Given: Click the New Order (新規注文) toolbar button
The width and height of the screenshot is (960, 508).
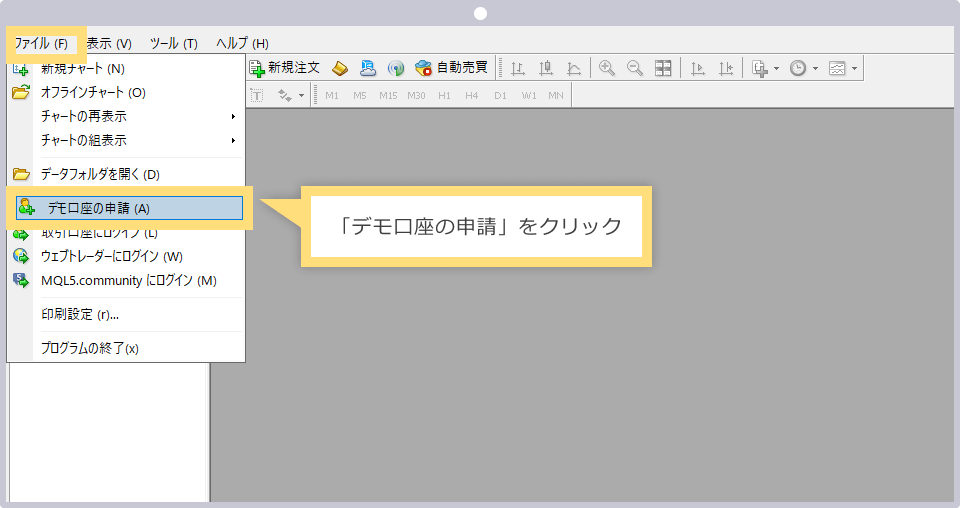Looking at the screenshot, I should coord(285,68).
